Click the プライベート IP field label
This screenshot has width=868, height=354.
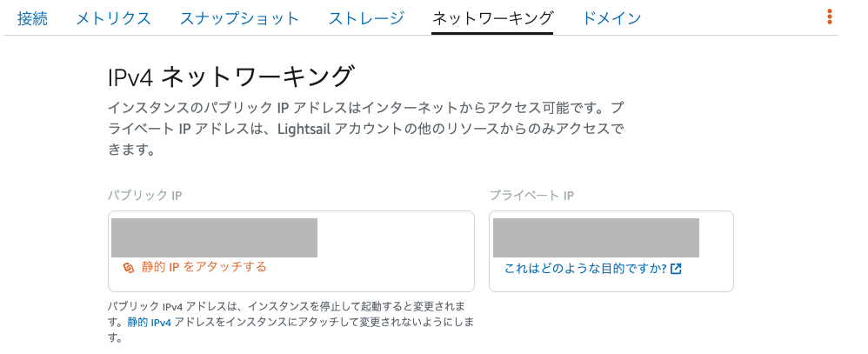[x=531, y=196]
